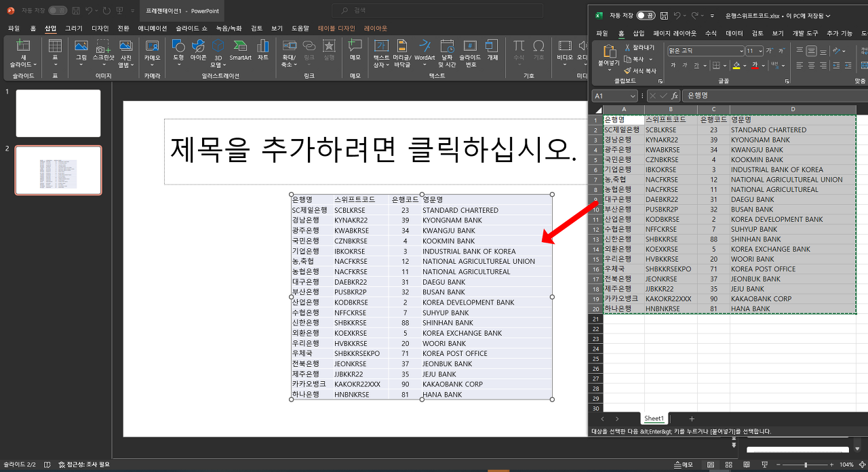Viewport: 868px width, 472px height.
Task: Click the Excel font color swatch
Action: (754, 66)
